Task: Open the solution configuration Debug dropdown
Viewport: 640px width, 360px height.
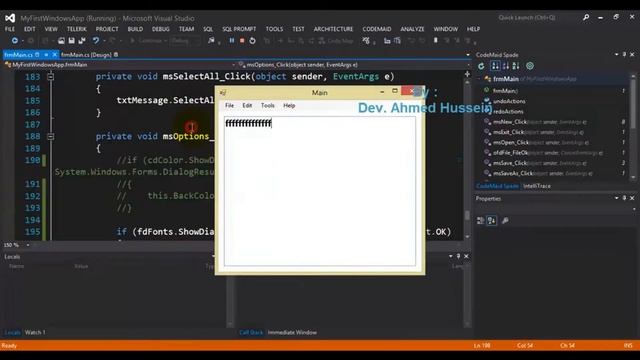Action: (186, 40)
